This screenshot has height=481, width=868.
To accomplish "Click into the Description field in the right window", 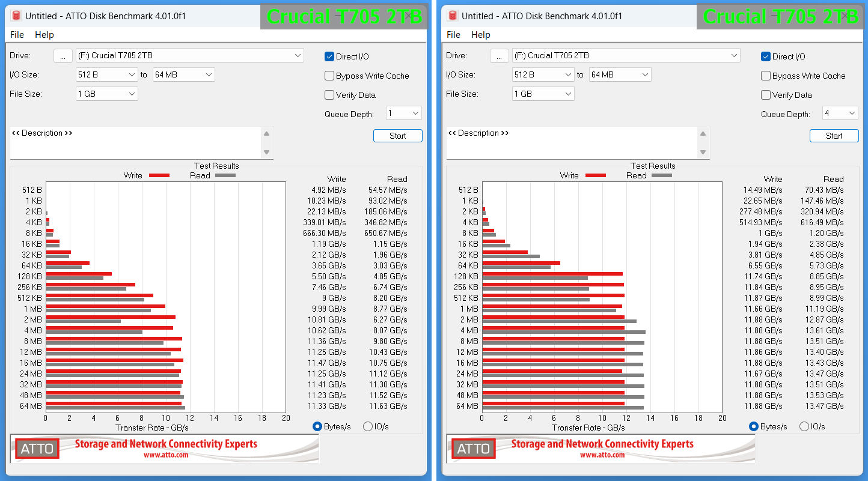I will coord(572,143).
